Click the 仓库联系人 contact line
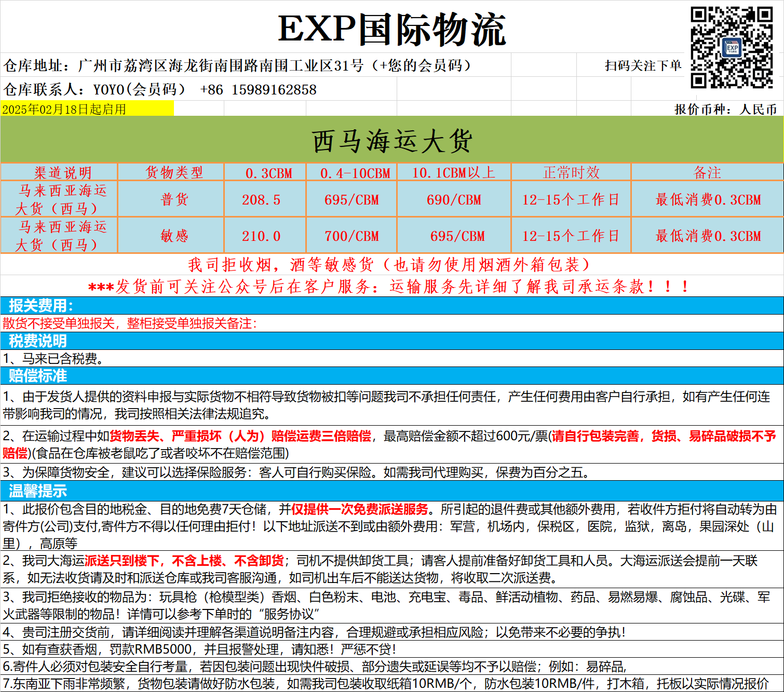This screenshot has width=784, height=692. 160,89
